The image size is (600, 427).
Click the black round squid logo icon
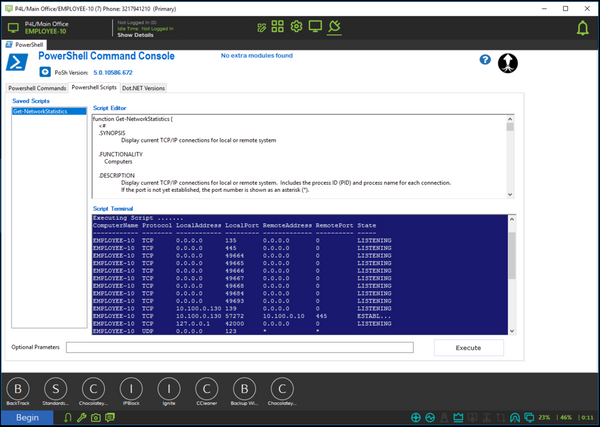click(508, 63)
